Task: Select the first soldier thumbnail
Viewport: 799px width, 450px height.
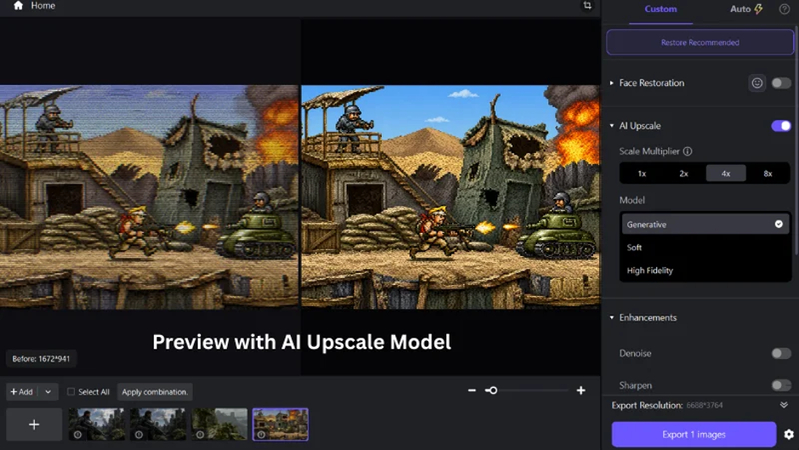Action: tap(97, 424)
